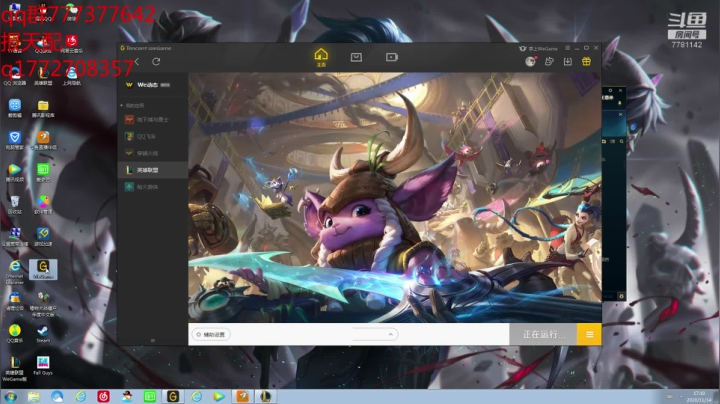720x404 pixels.
Task: Open the 英雄联盟 desktop icon near QQ浏览器
Action: (x=43, y=76)
